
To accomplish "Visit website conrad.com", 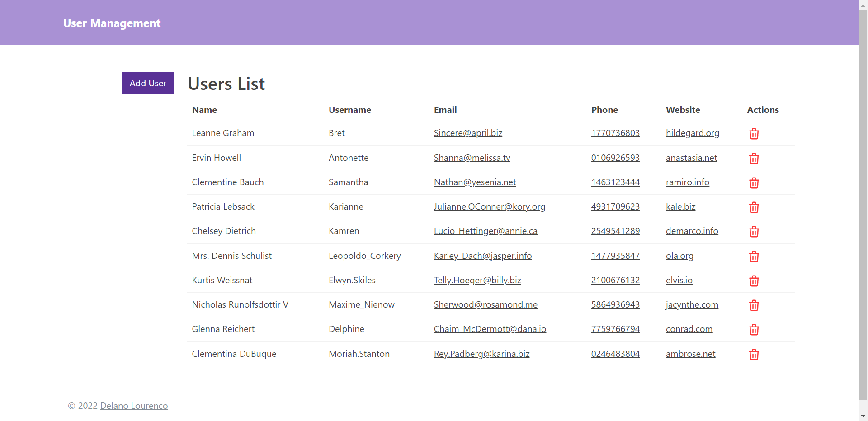I will coord(689,329).
